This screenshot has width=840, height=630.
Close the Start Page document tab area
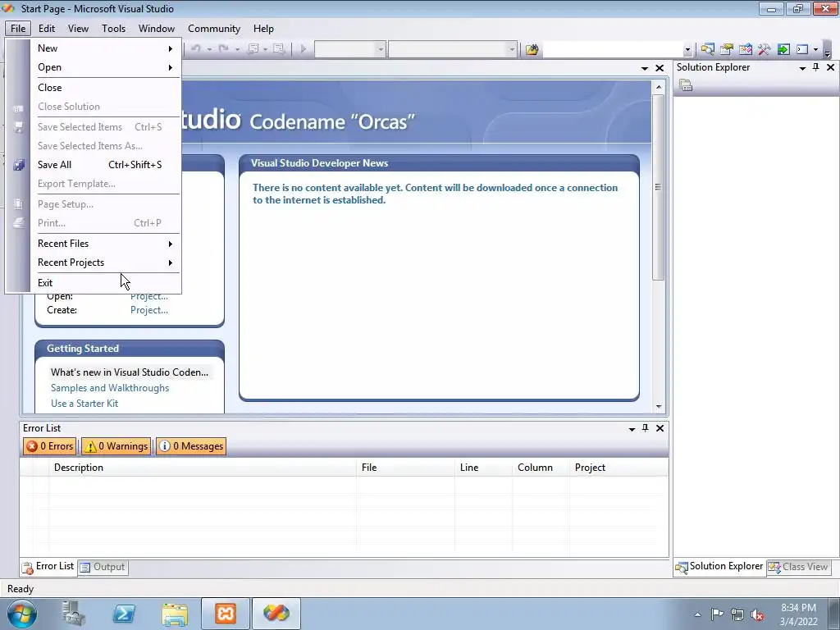660,68
